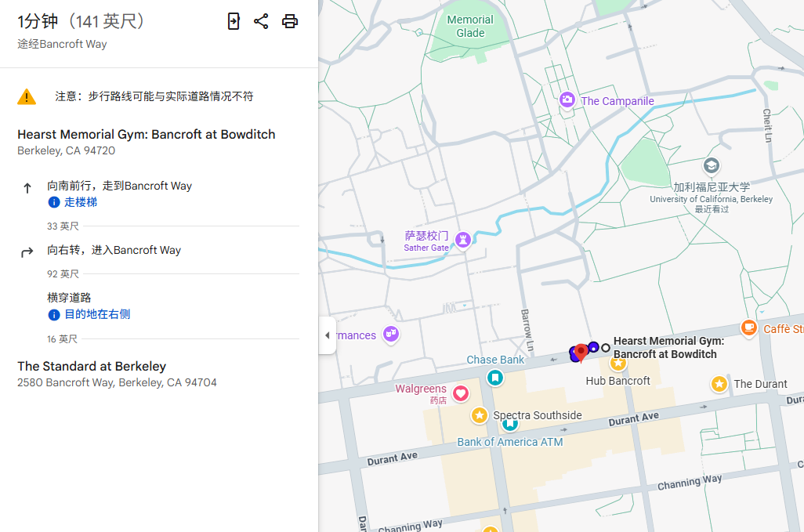Click the yellow warning triangle icon
This screenshot has width=804, height=532.
click(x=27, y=96)
